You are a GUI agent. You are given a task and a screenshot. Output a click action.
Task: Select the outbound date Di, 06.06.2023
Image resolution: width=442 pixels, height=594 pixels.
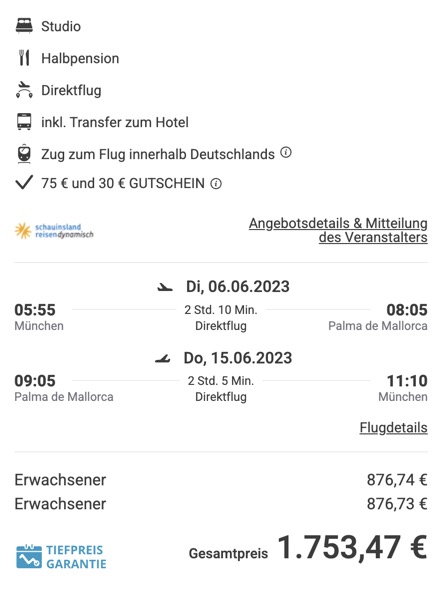237,287
